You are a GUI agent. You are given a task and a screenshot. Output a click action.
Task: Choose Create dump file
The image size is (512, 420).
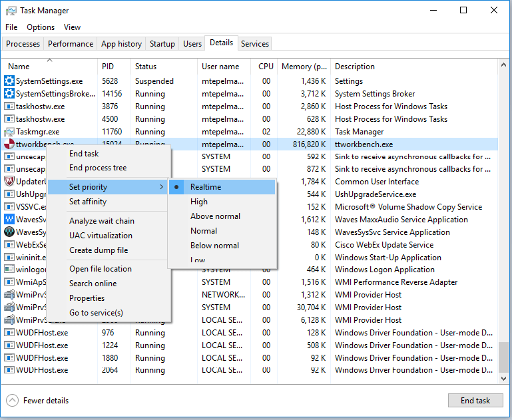click(108, 250)
